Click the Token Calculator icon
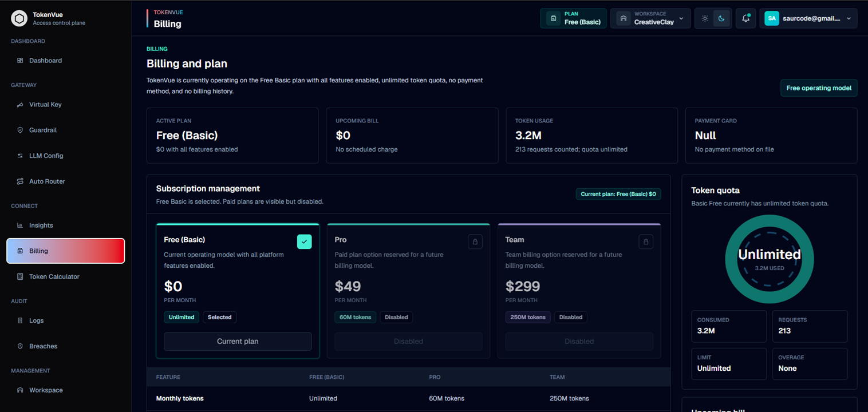The width and height of the screenshot is (868, 412). [20, 277]
